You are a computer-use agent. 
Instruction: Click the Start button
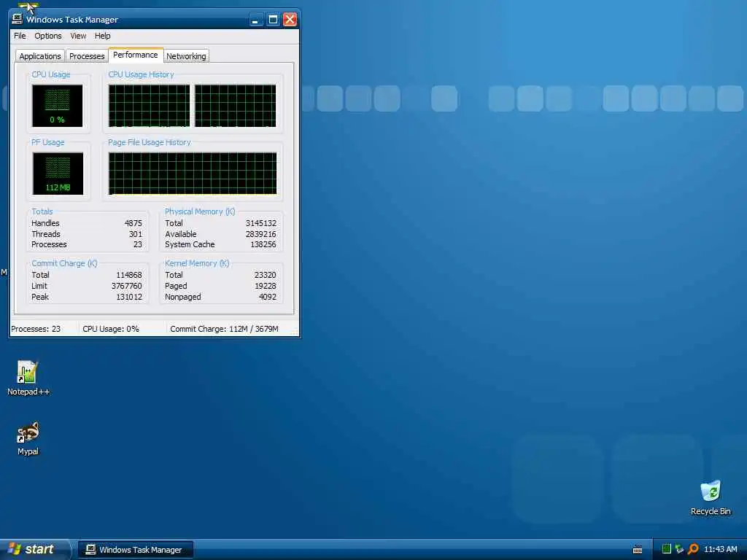34,549
